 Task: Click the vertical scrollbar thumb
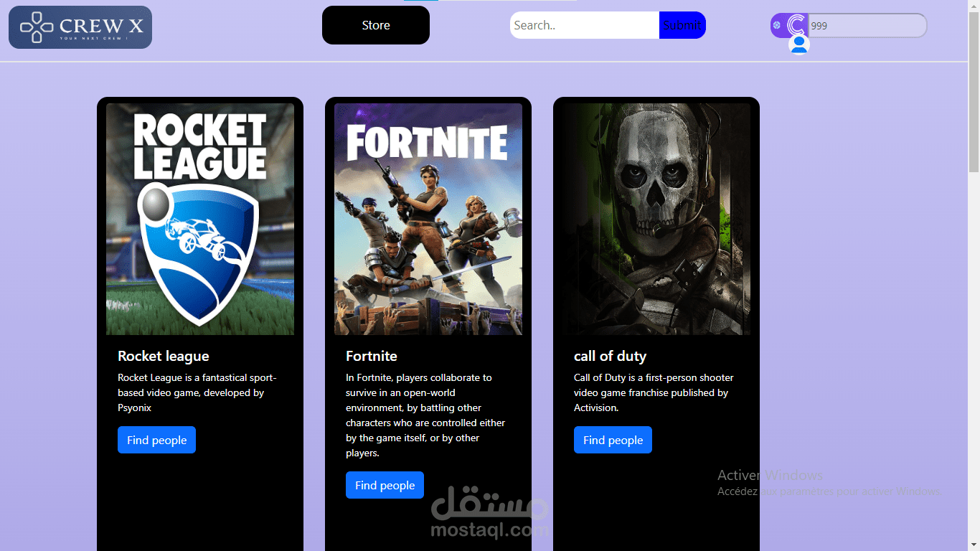974,92
